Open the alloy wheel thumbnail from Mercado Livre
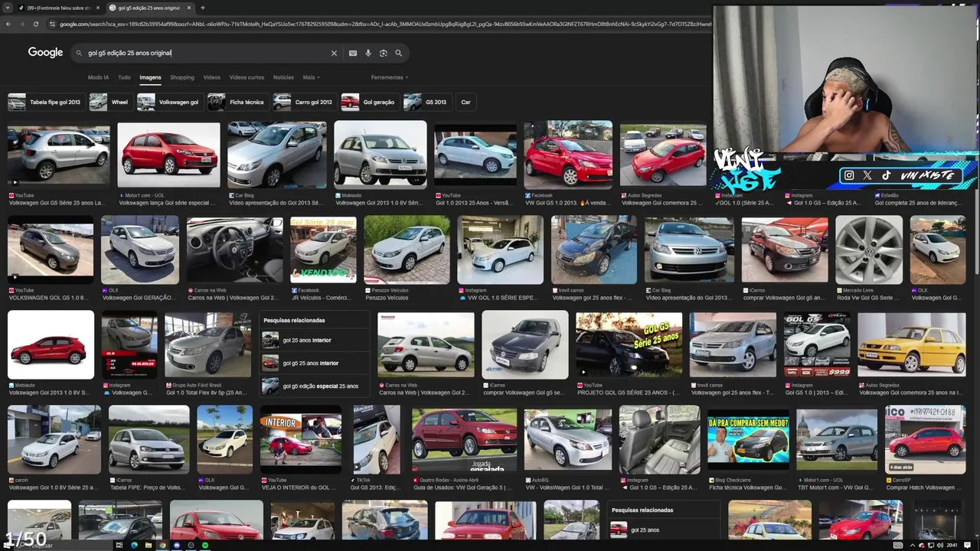 coord(869,249)
